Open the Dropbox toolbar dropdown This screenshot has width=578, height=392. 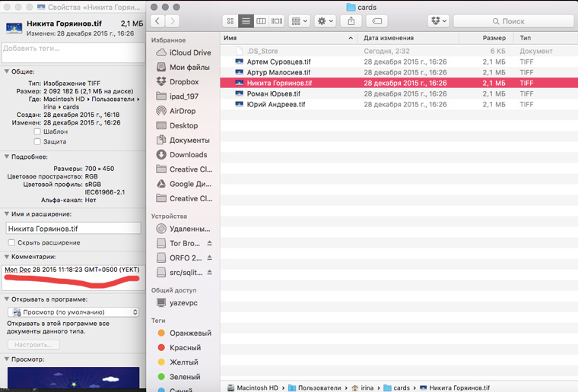439,21
